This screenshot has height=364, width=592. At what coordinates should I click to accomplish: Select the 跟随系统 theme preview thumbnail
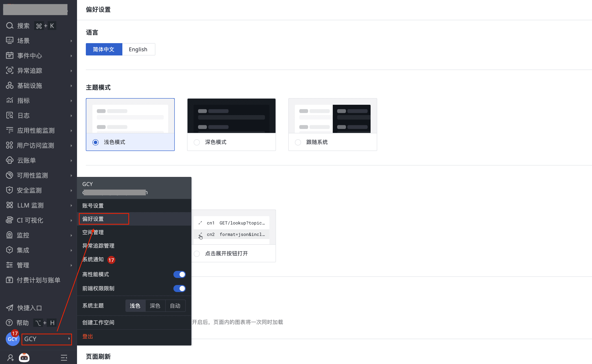333,116
